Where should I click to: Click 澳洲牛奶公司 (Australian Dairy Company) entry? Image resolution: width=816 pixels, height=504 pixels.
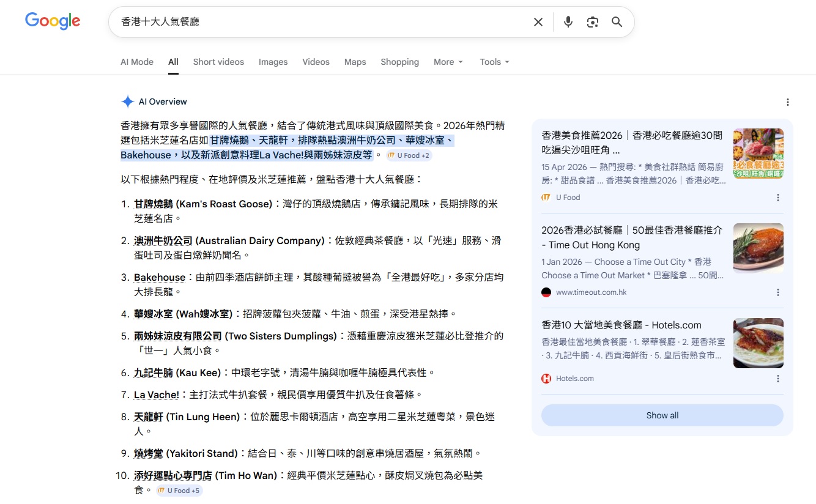click(x=229, y=240)
